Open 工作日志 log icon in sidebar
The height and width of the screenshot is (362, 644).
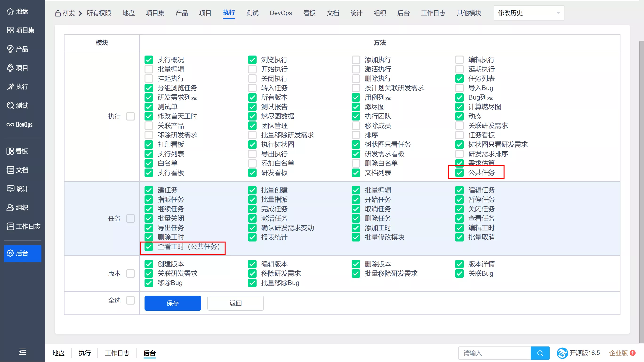(x=10, y=226)
